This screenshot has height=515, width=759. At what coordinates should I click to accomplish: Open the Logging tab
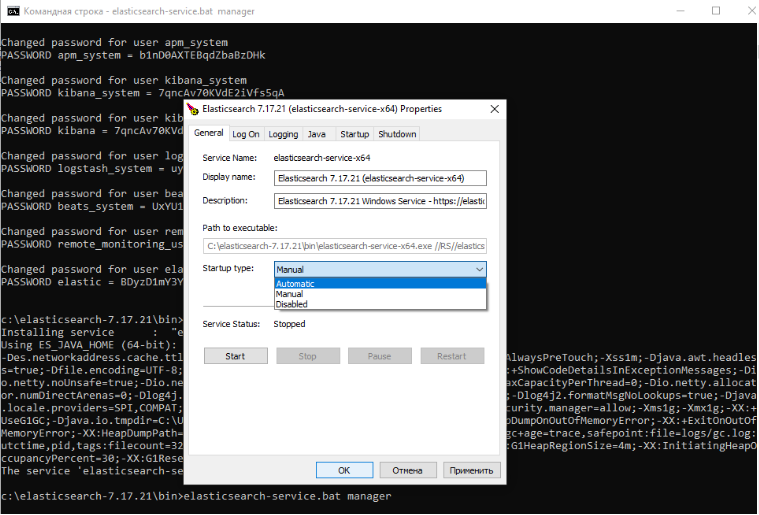283,134
